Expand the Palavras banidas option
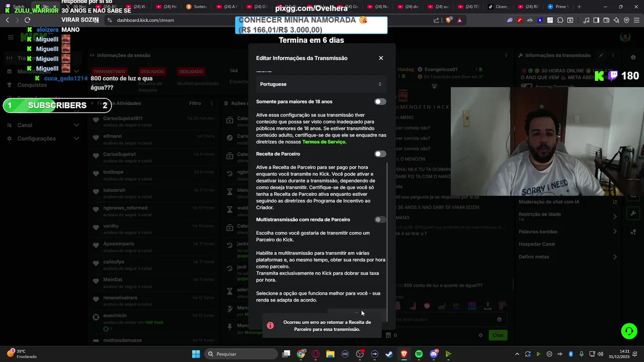The width and height of the screenshot is (644, 362). tap(568, 232)
